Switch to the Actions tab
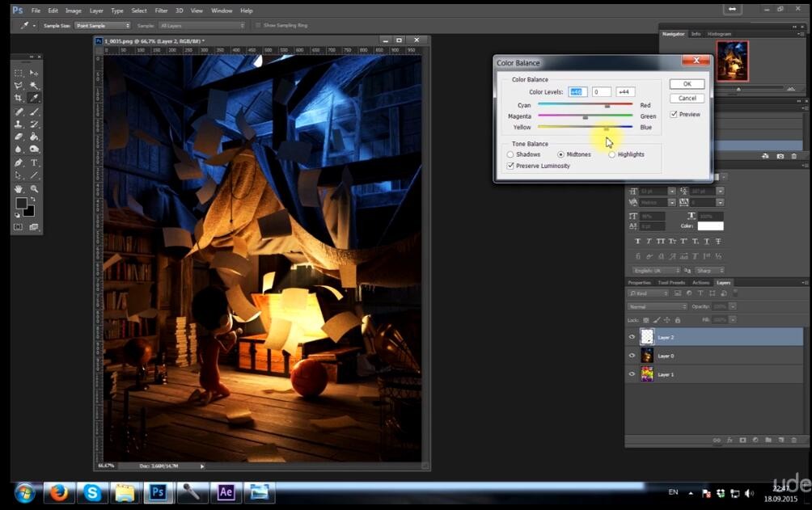Screen dimensions: 812x510 pos(700,283)
